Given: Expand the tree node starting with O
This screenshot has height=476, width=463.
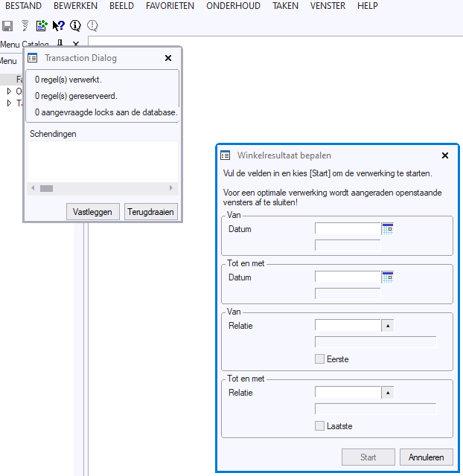Looking at the screenshot, I should pos(9,91).
